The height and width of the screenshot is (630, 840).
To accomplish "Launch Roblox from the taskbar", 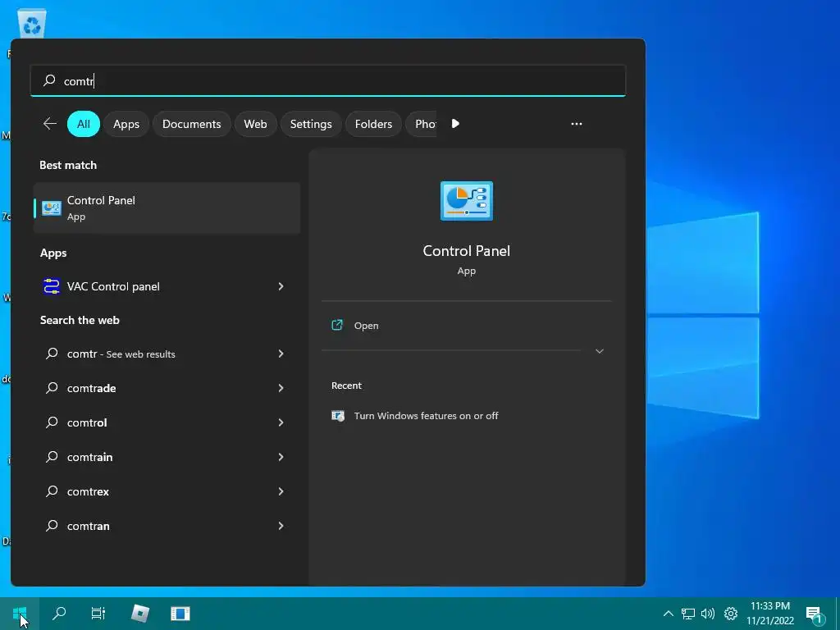I will [140, 614].
